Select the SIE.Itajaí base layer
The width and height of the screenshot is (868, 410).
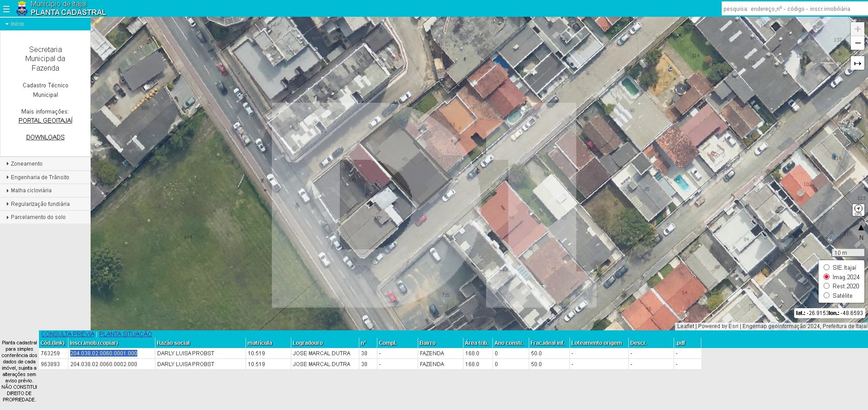pyautogui.click(x=827, y=267)
